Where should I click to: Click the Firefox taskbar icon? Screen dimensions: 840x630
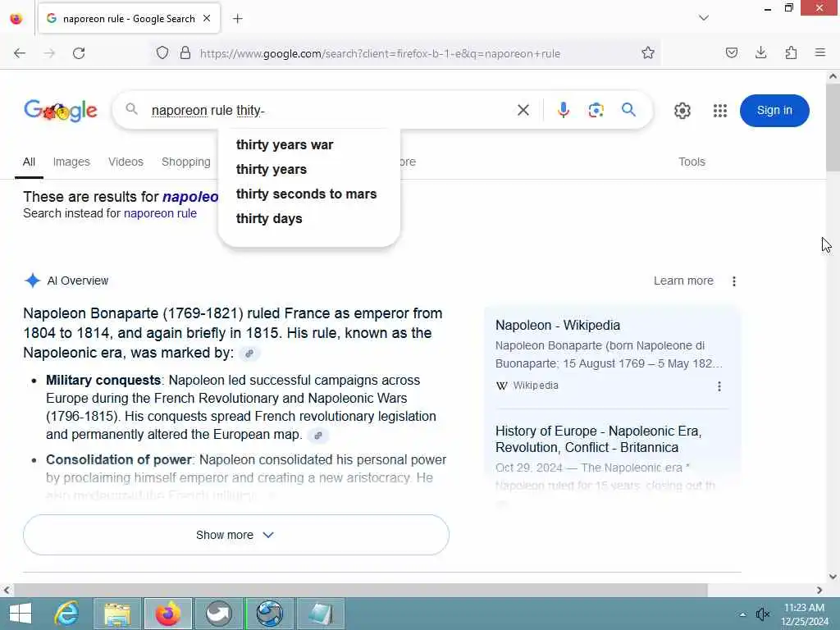point(167,614)
